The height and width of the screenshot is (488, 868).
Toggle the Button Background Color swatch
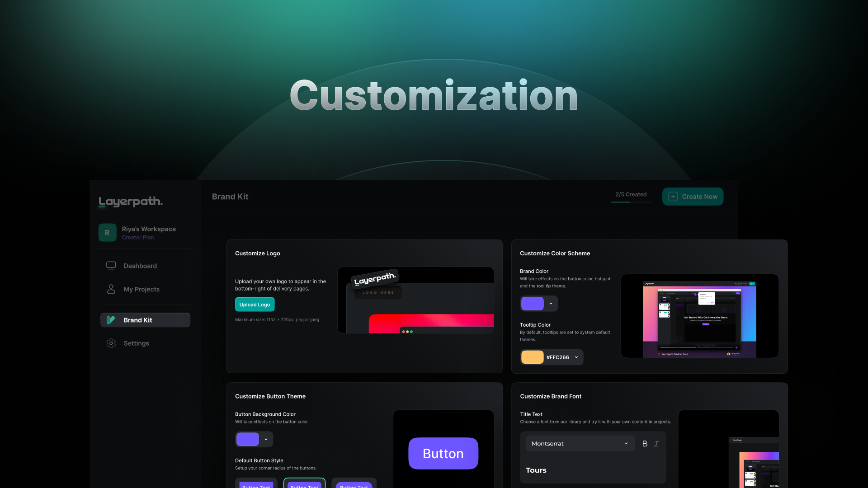pos(247,439)
